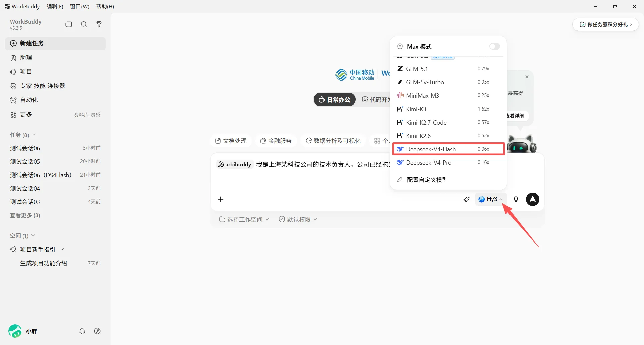Send message with the arrow button
The height and width of the screenshot is (345, 644).
click(533, 199)
